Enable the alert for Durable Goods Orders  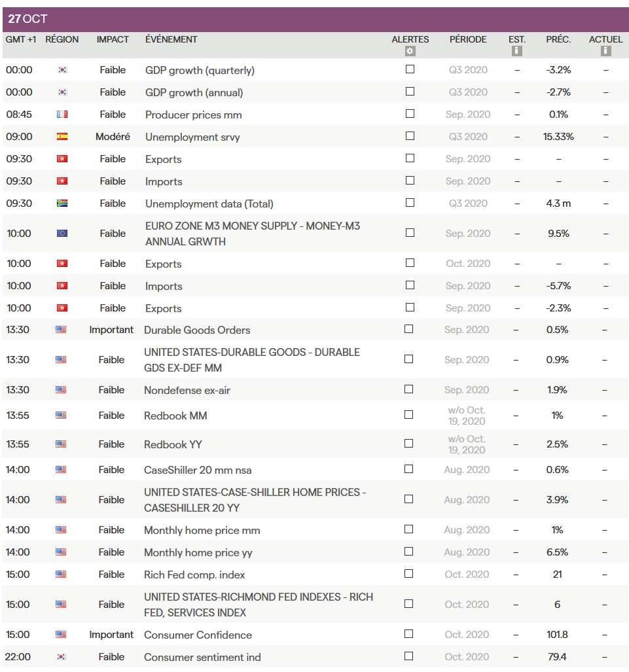408,328
